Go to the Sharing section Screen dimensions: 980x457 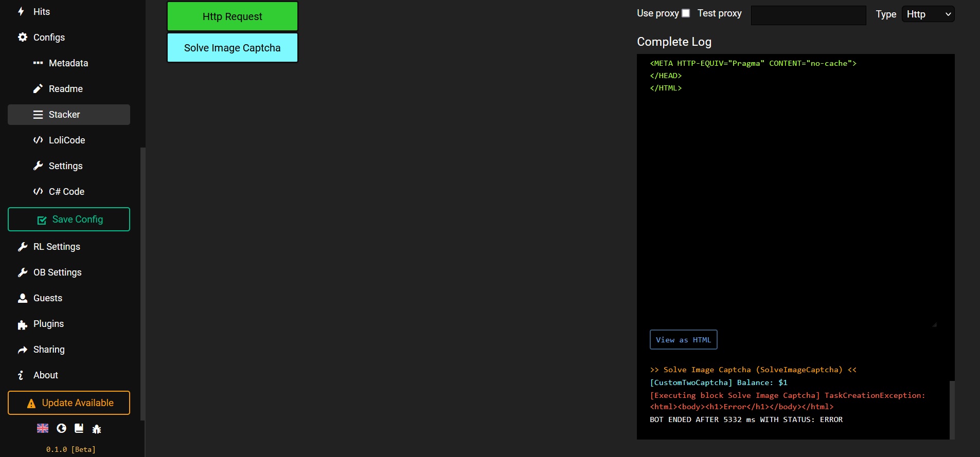point(49,350)
